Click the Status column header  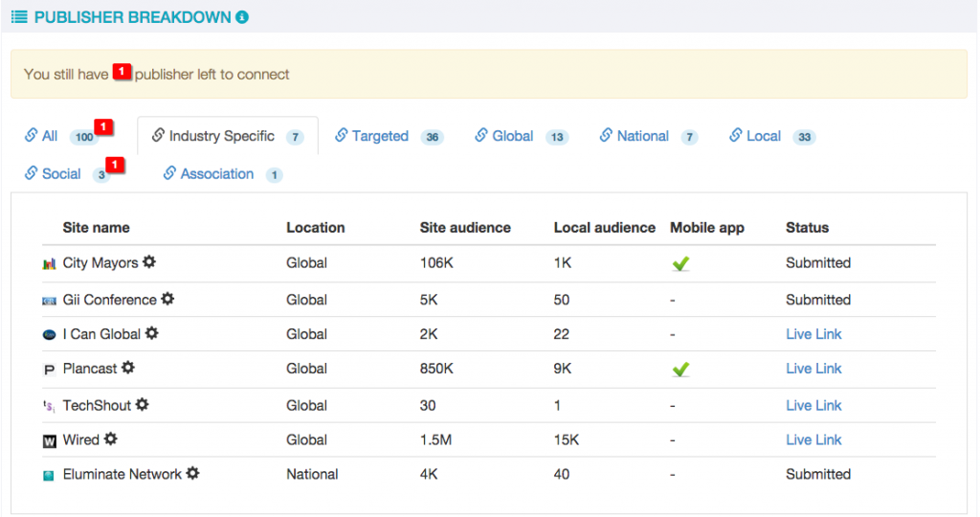[807, 228]
